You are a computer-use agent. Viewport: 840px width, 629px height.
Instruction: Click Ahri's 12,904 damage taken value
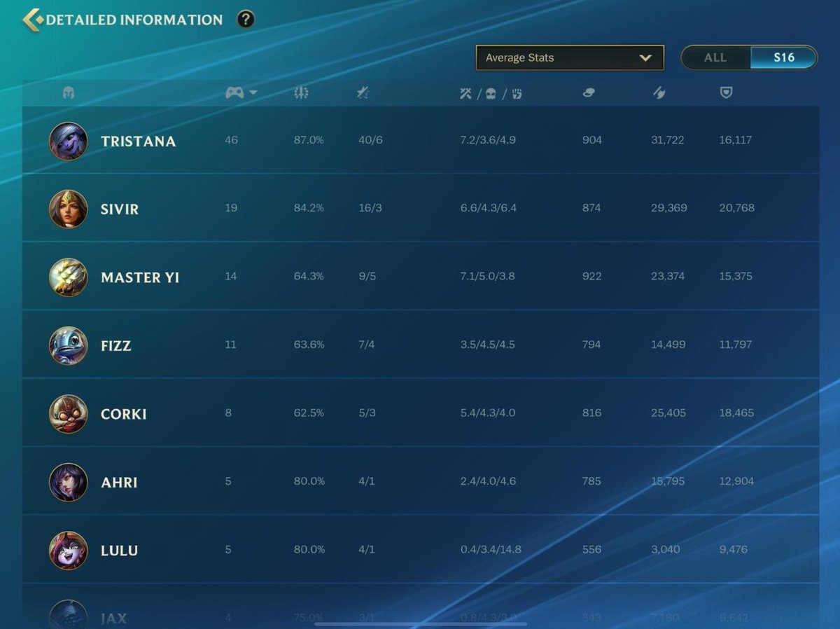click(x=736, y=481)
